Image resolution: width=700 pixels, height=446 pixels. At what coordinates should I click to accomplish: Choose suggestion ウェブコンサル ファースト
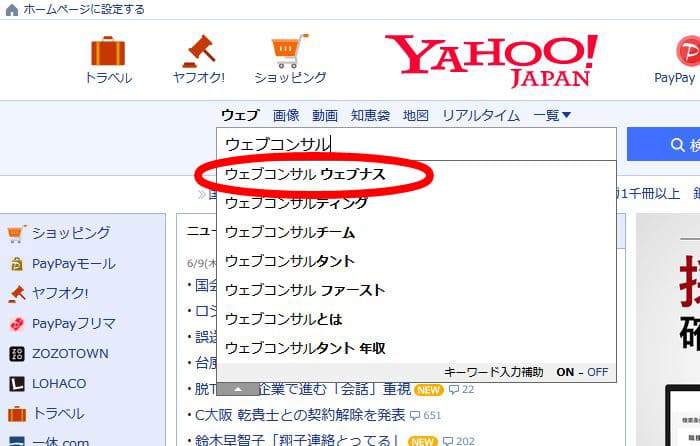(417, 290)
